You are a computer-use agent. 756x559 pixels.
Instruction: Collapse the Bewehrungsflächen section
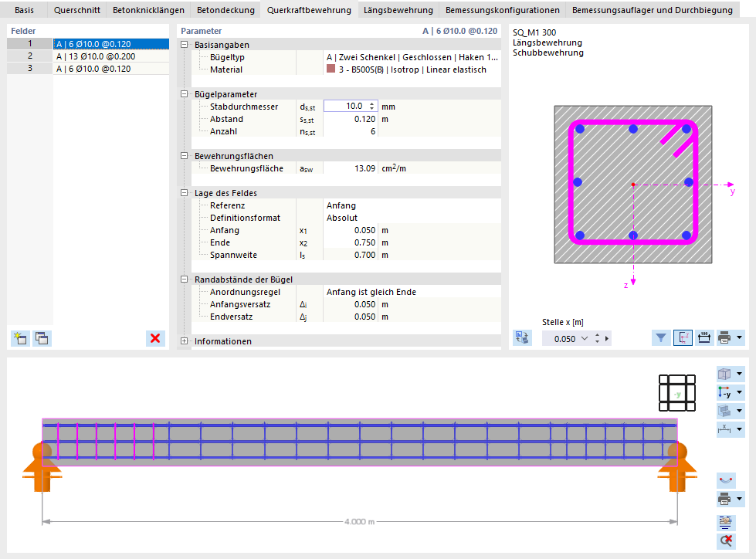pos(185,156)
